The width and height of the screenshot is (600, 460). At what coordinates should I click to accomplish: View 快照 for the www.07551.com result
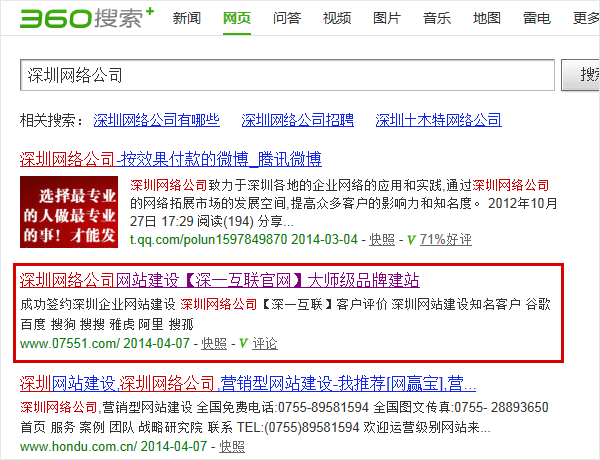(214, 343)
